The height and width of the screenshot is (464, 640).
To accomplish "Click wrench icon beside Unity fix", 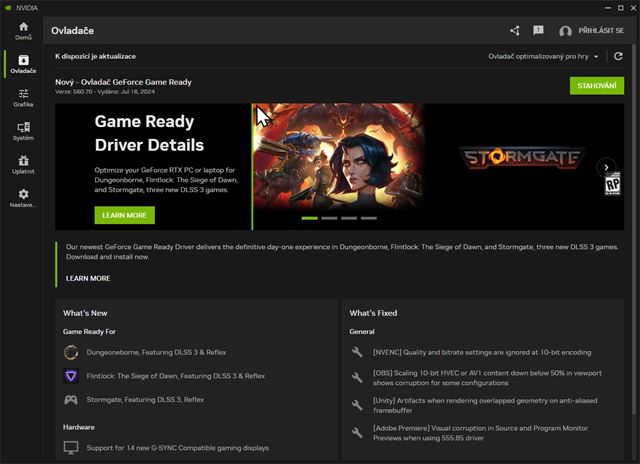I will coord(357,405).
